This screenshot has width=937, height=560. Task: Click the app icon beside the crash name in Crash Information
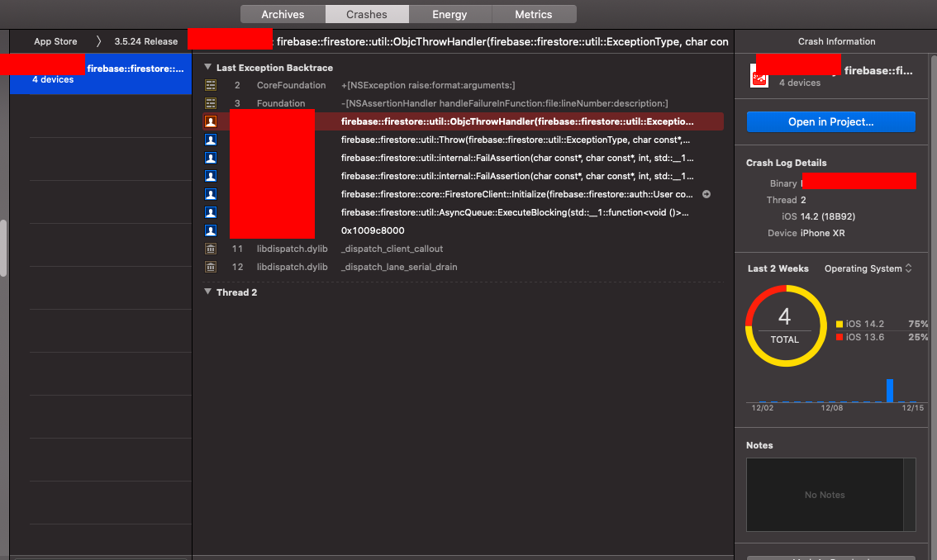click(x=759, y=75)
